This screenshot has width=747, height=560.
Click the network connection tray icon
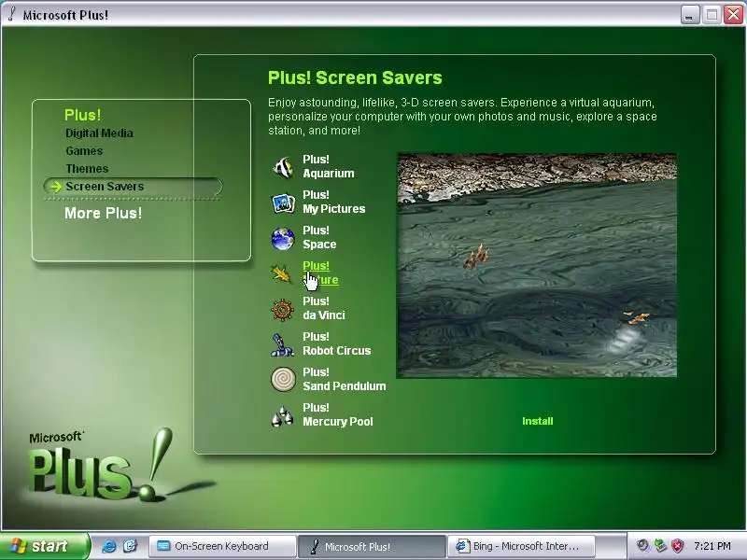point(660,546)
